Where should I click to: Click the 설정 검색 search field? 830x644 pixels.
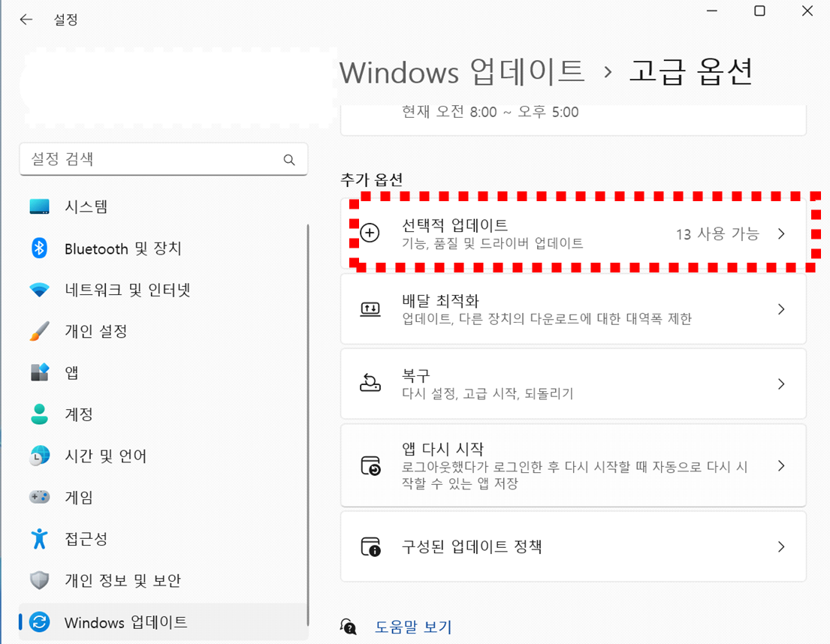[163, 159]
